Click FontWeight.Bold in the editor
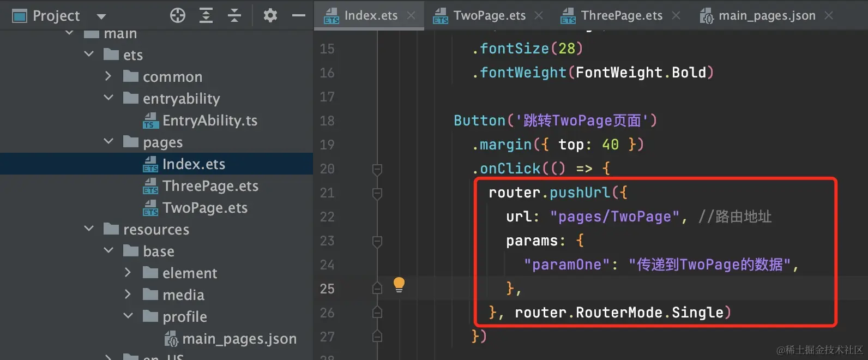The image size is (868, 360). (641, 73)
